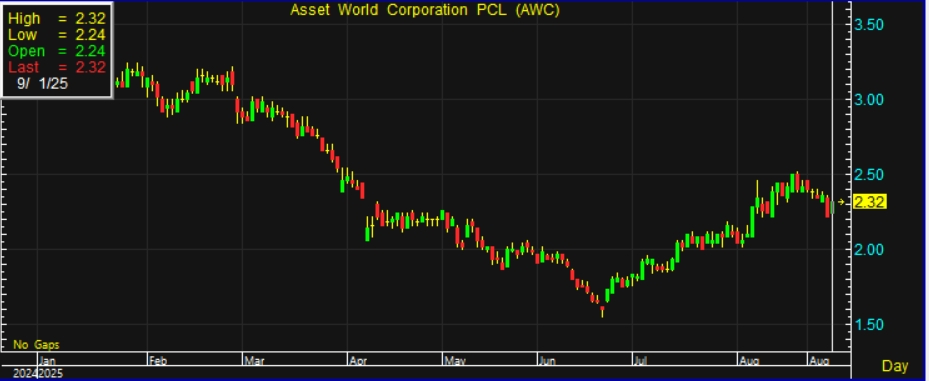Click the 3.00 price axis label

coord(869,100)
